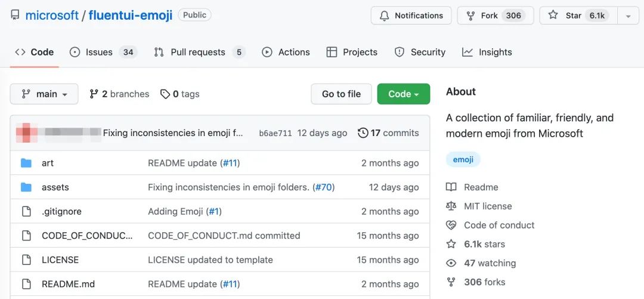Go to the Projects tab
This screenshot has height=299, width=644.
(352, 52)
